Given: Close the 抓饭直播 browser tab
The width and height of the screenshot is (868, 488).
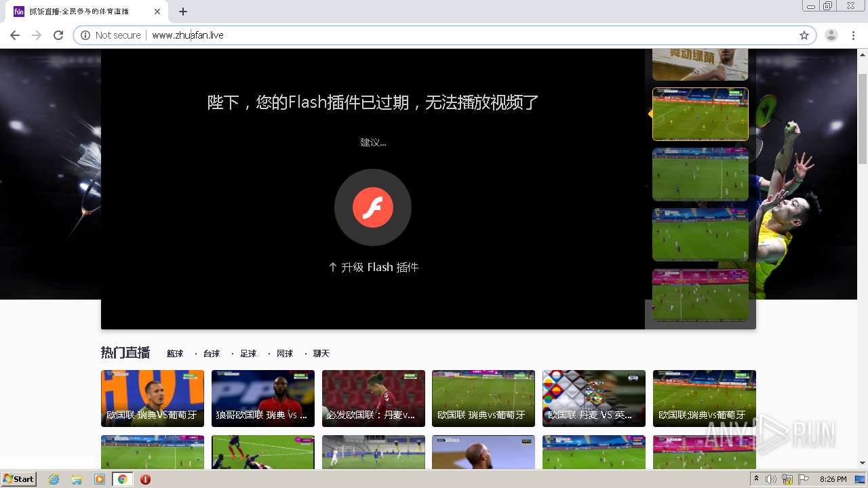Looking at the screenshot, I should point(157,12).
